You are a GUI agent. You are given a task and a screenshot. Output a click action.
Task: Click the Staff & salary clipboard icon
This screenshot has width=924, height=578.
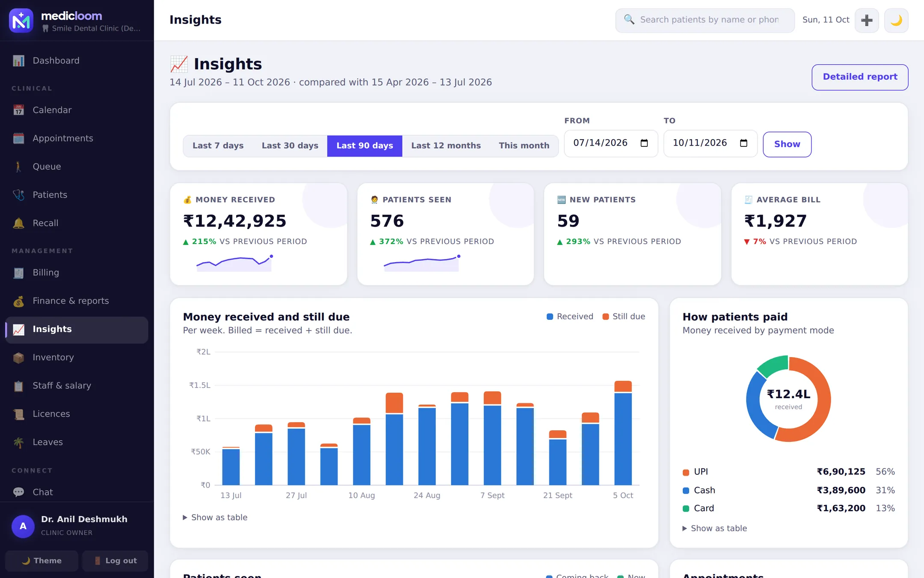[18, 386]
